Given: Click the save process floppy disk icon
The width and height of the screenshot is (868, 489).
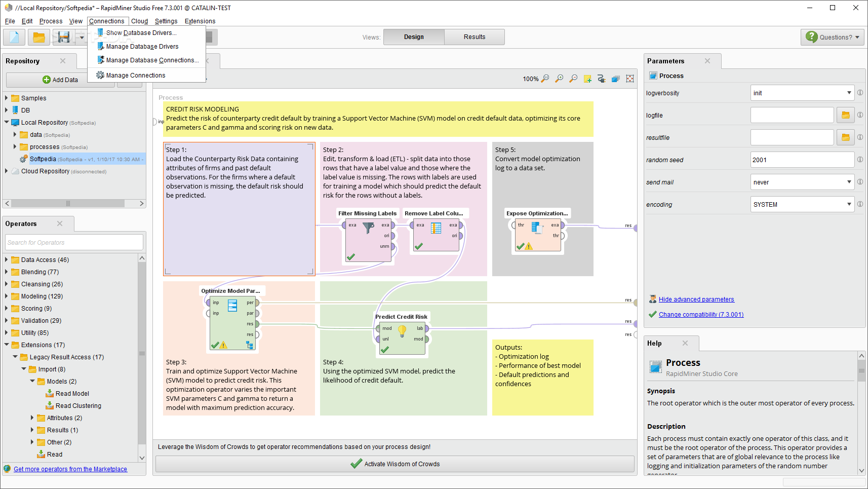Looking at the screenshot, I should (64, 37).
